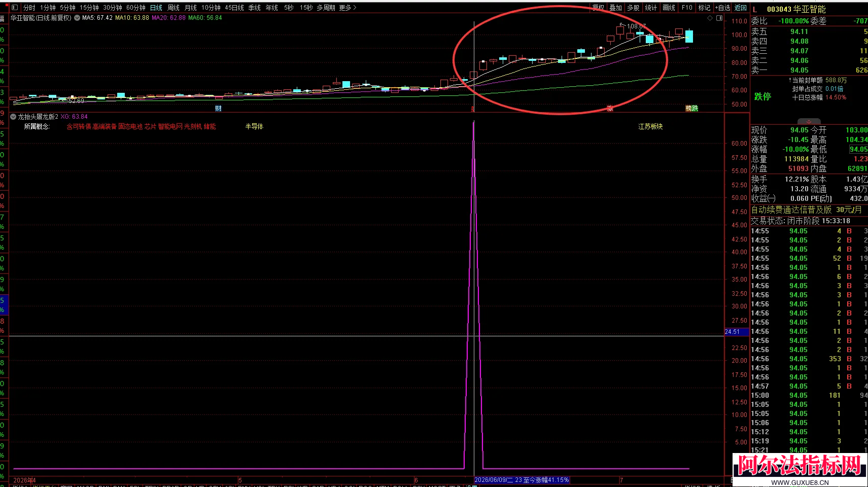Click the 龙抬头屠龙版2 indicator name
The image size is (868, 487).
coord(38,117)
